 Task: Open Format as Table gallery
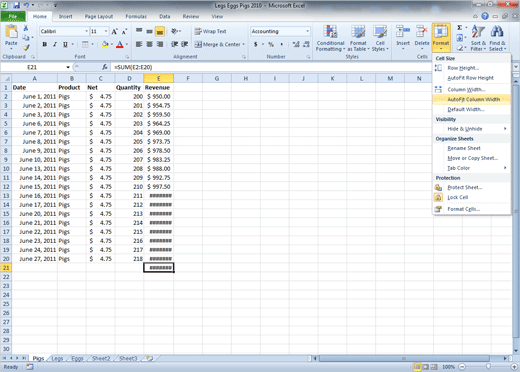358,38
